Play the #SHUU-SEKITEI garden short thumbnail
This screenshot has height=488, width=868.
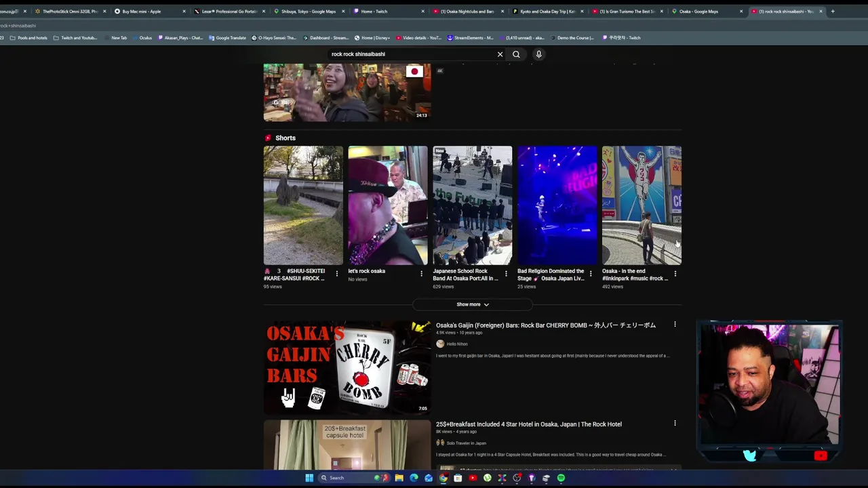303,205
